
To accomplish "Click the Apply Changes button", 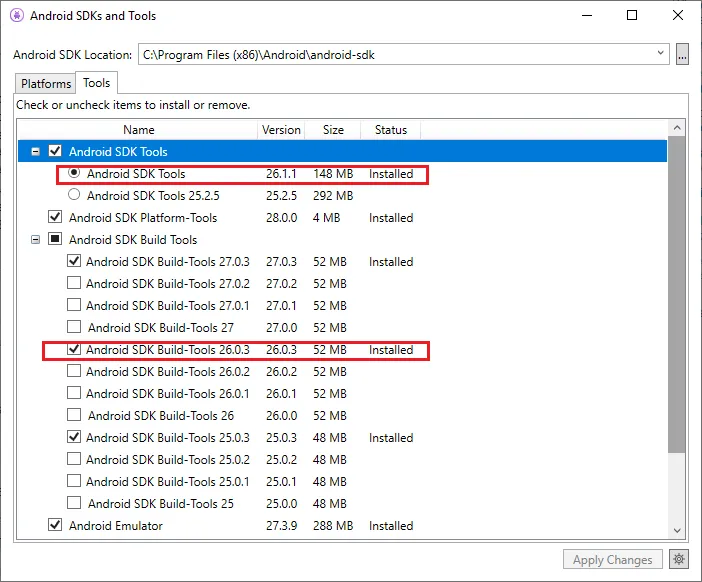I will pos(612,560).
